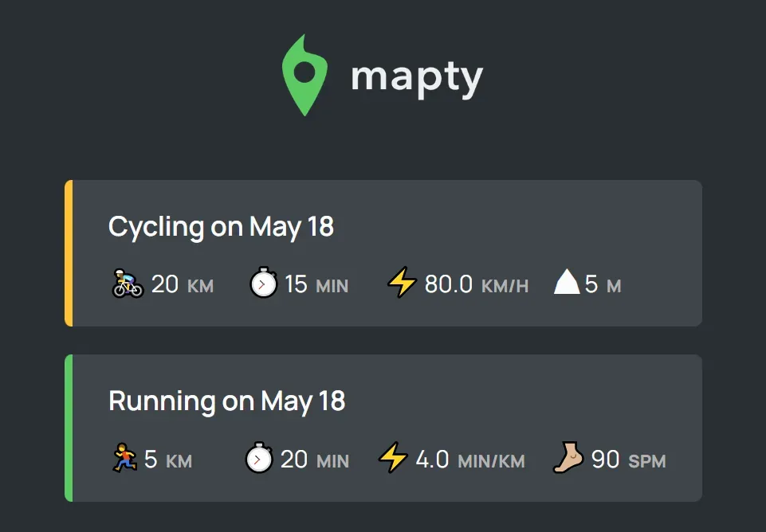The image size is (766, 532).
Task: Click the mapty logo text
Action: pos(417,79)
